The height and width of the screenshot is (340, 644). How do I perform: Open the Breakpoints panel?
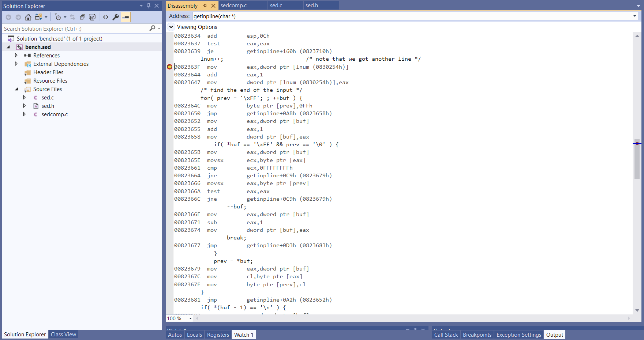tap(477, 335)
